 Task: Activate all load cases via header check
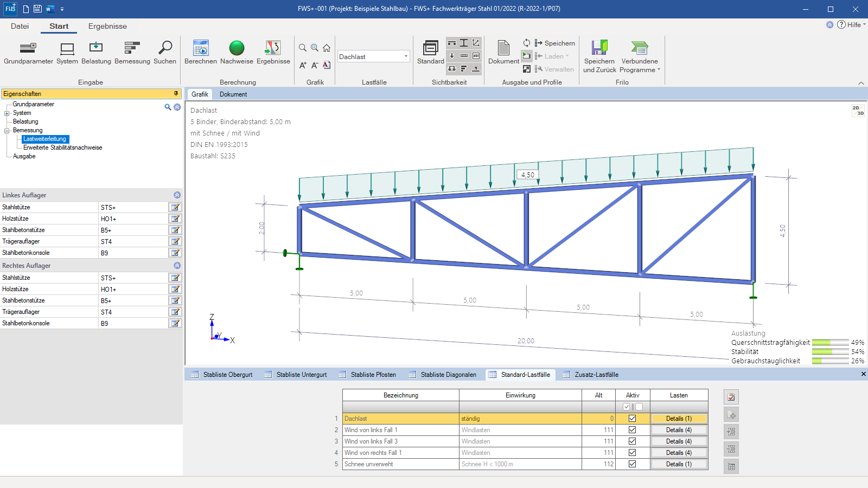(627, 407)
